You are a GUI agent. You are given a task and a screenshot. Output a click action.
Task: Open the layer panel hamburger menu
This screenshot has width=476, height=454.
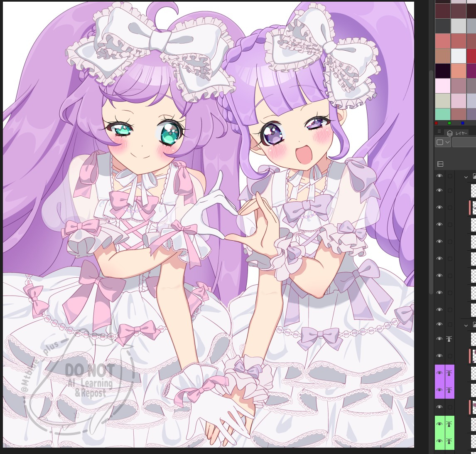click(439, 132)
